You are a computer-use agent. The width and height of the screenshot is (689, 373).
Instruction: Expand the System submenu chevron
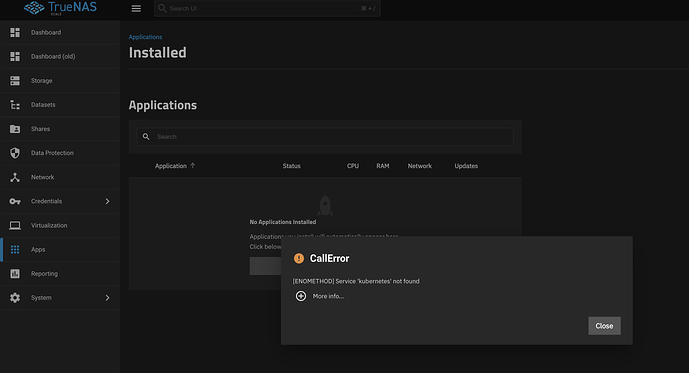(x=107, y=298)
